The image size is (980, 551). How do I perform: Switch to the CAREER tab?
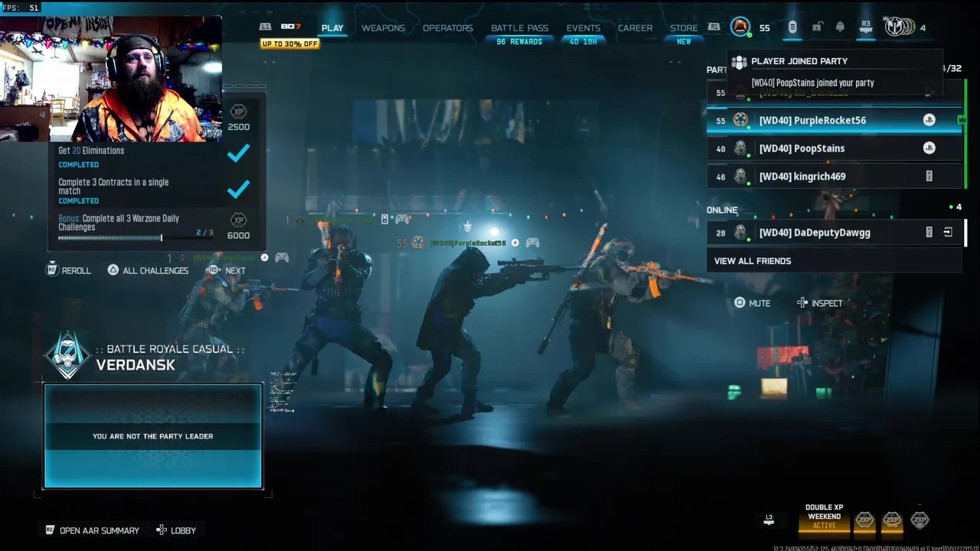pos(635,28)
